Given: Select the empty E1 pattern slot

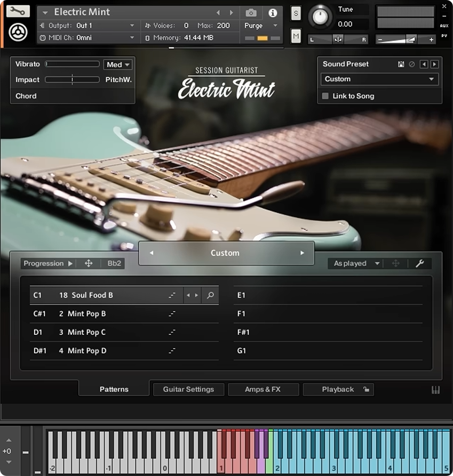Looking at the screenshot, I should pos(328,295).
